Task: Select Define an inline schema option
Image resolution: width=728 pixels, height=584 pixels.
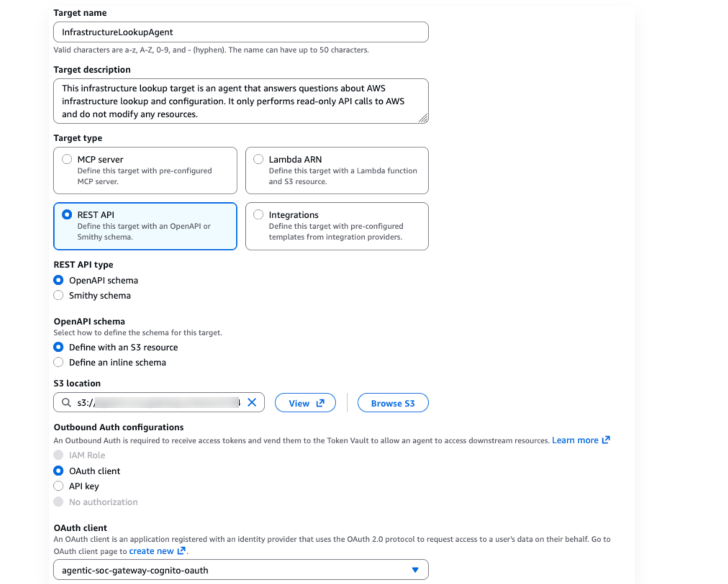Action: tap(58, 362)
